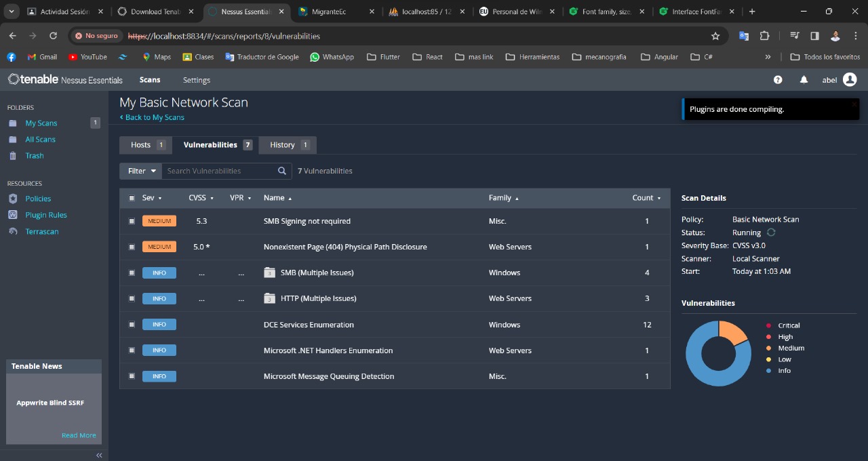The width and height of the screenshot is (868, 461).
Task: Open Plugin Rules in the sidebar
Action: [45, 215]
